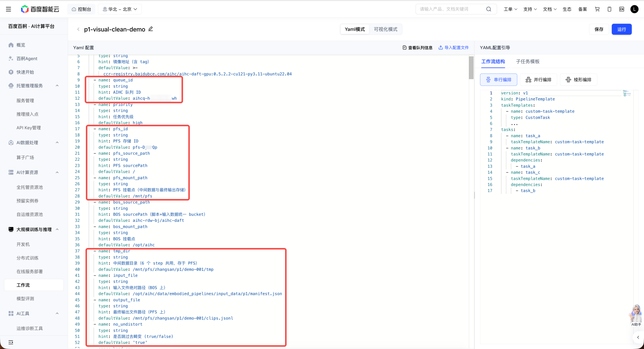Collapse the 大规模训练与推理 section
Image resolution: width=644 pixels, height=349 pixels.
(57, 230)
